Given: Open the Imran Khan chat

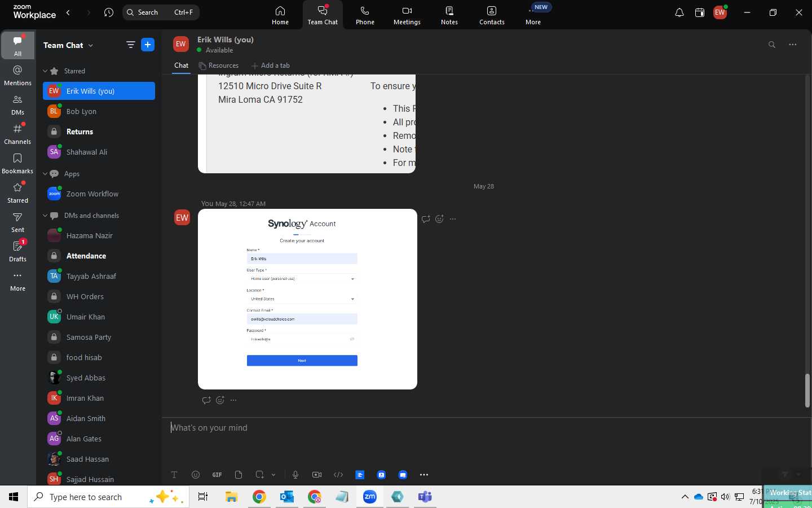Looking at the screenshot, I should point(99,398).
